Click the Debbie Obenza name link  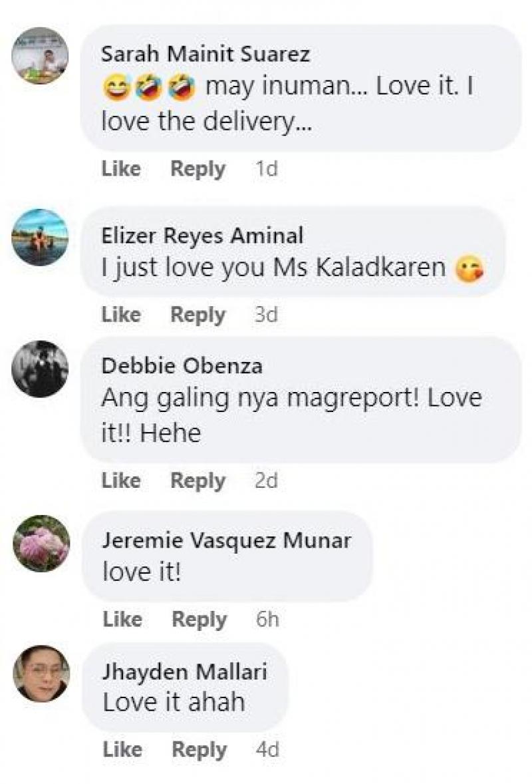[x=182, y=366]
